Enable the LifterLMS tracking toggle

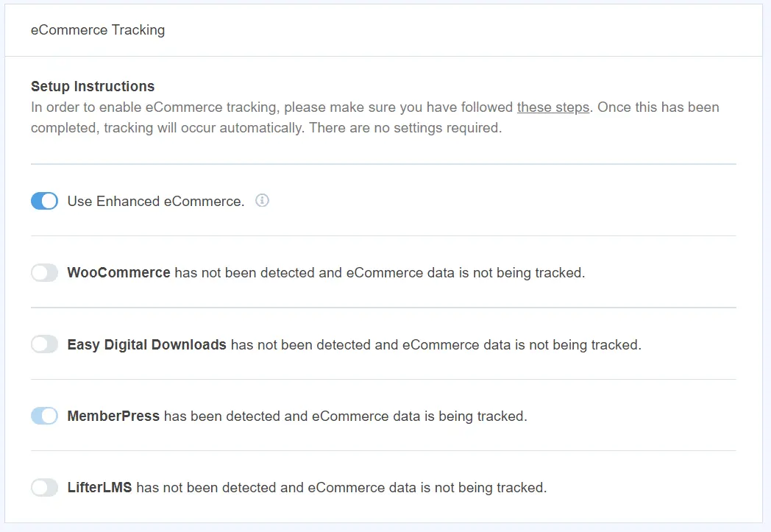[44, 487]
